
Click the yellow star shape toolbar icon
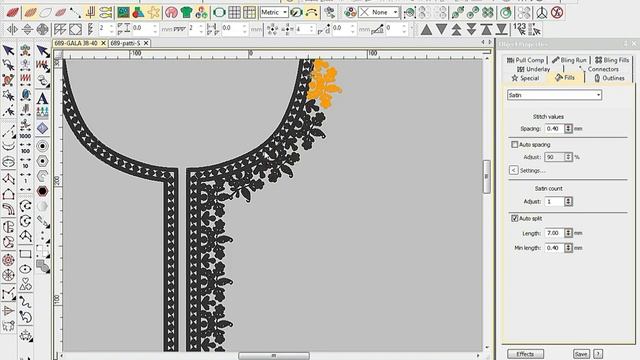pyautogui.click(x=153, y=12)
